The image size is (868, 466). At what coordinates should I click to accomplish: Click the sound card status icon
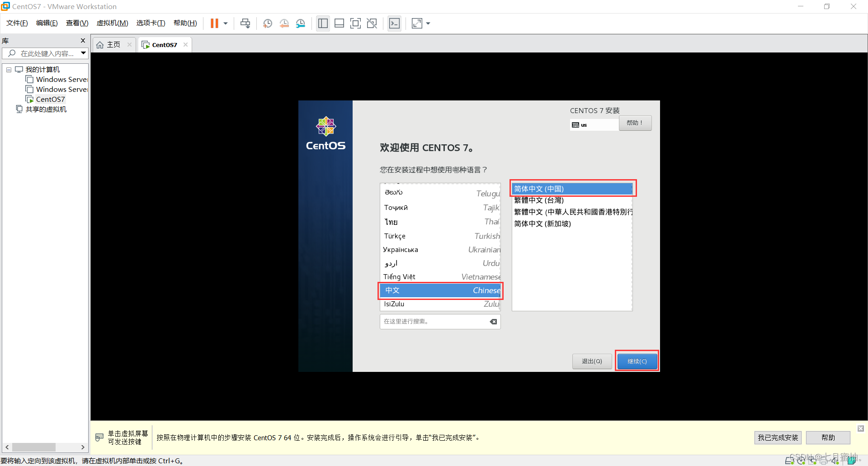pyautogui.click(x=835, y=461)
